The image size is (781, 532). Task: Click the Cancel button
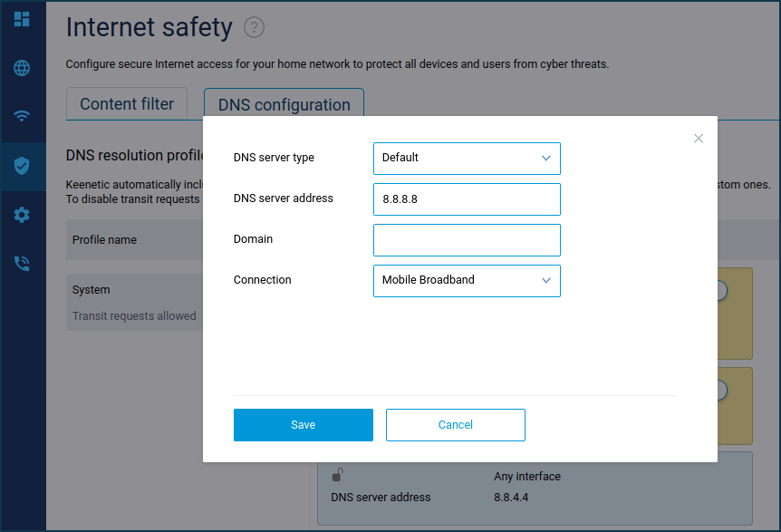tap(455, 425)
